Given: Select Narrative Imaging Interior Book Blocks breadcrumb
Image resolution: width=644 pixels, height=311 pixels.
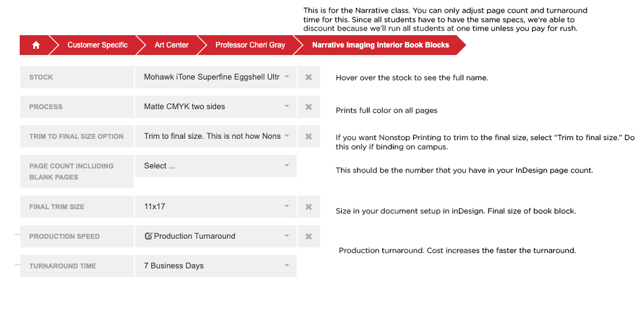Looking at the screenshot, I should pos(381,45).
